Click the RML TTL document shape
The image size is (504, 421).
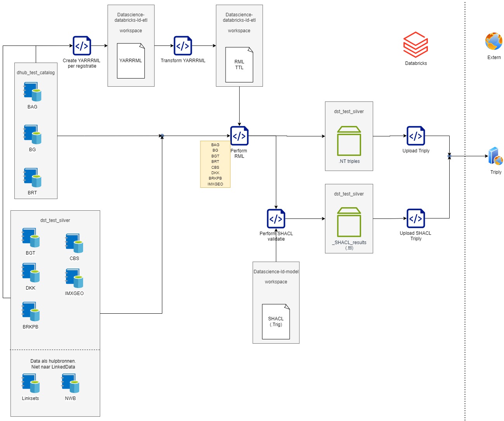pyautogui.click(x=239, y=65)
